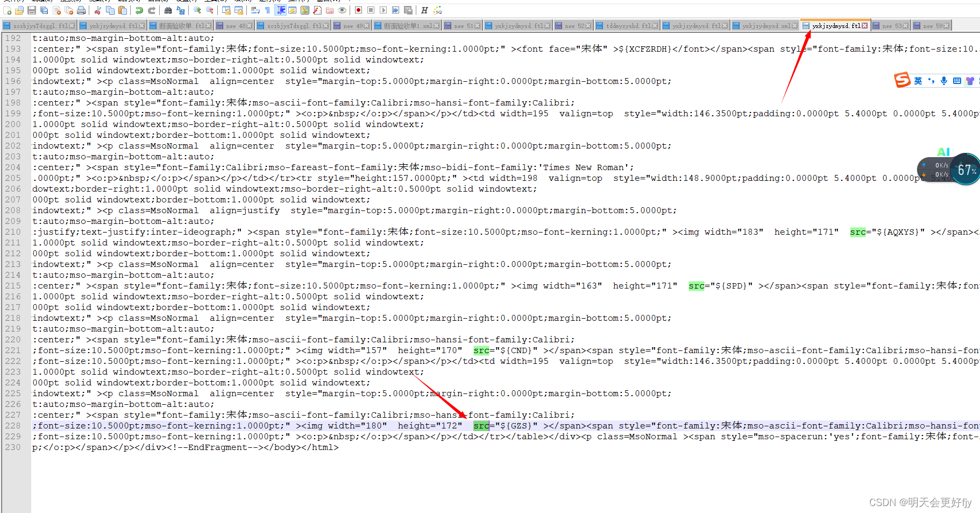Toggle show all characters pilcrow
Viewport: 980px width, 513px height.
[267, 10]
